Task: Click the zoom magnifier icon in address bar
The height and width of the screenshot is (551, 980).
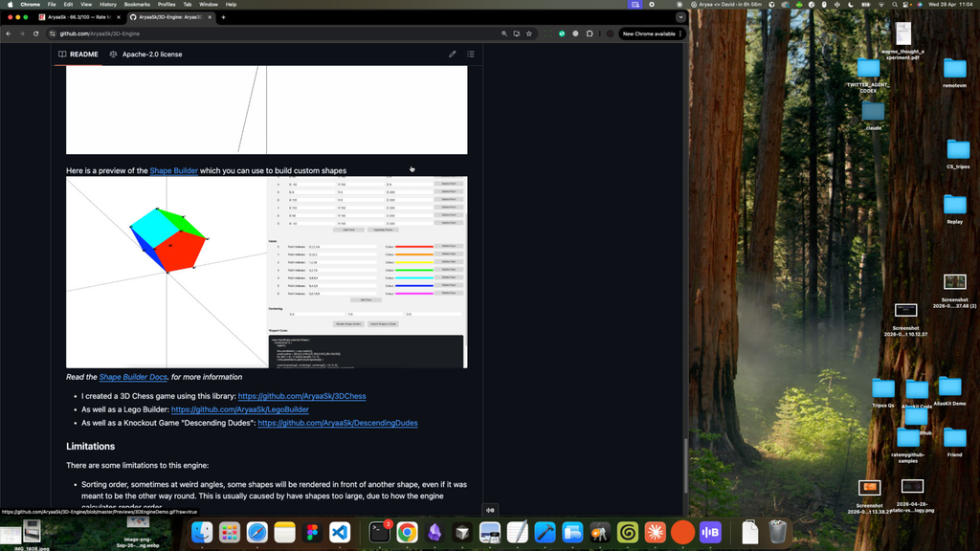Action: [x=503, y=33]
